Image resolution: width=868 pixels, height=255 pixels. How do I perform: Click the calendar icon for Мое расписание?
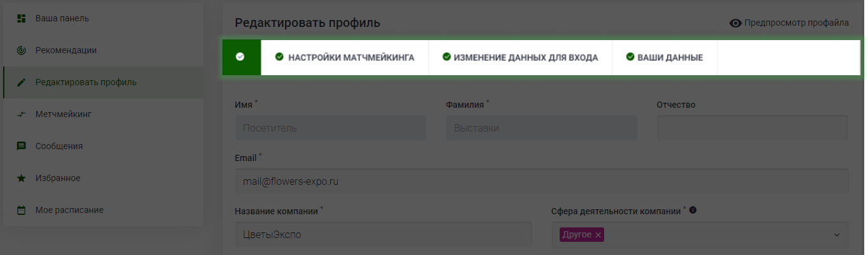coord(21,211)
